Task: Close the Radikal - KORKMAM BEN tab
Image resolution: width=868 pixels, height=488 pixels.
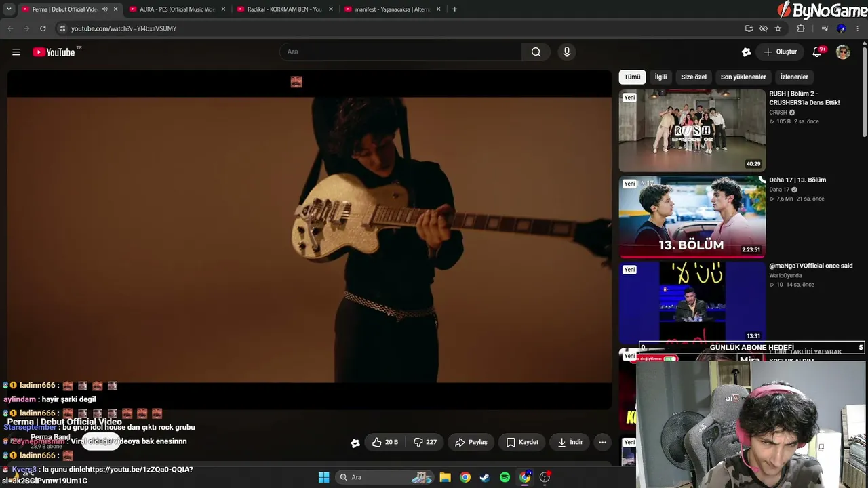Action: [x=331, y=9]
